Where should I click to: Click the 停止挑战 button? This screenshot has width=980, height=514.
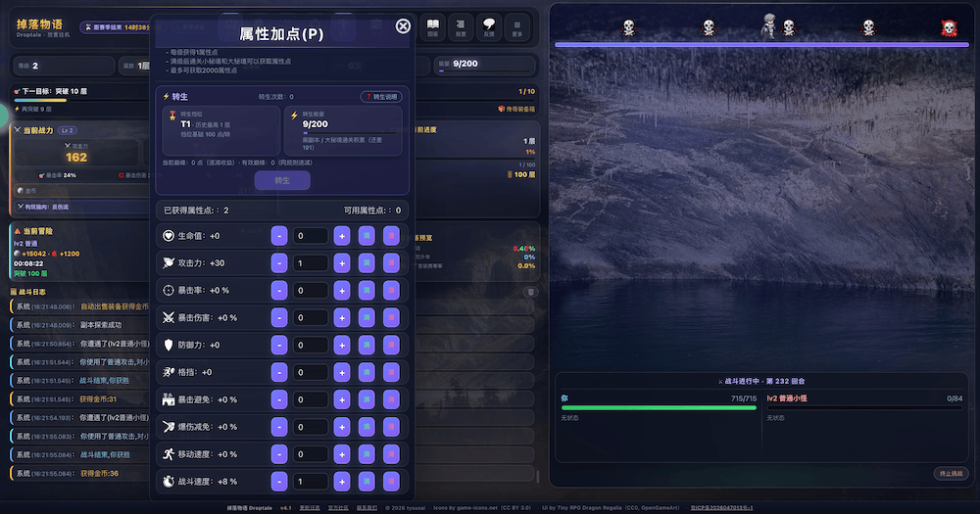[952, 474]
